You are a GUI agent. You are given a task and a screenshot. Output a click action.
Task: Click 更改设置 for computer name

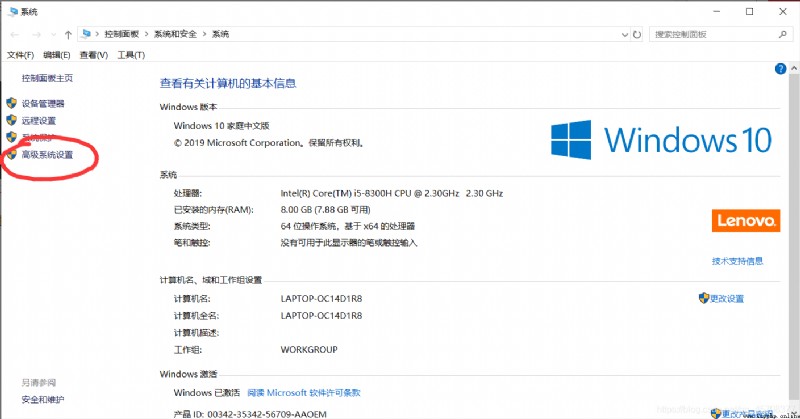tap(727, 299)
